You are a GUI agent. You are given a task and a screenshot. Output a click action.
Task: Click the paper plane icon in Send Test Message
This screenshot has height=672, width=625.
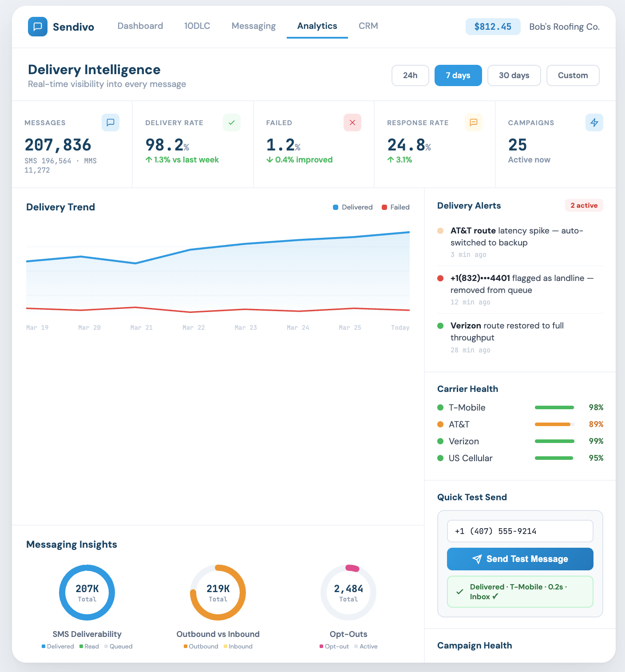(x=478, y=559)
